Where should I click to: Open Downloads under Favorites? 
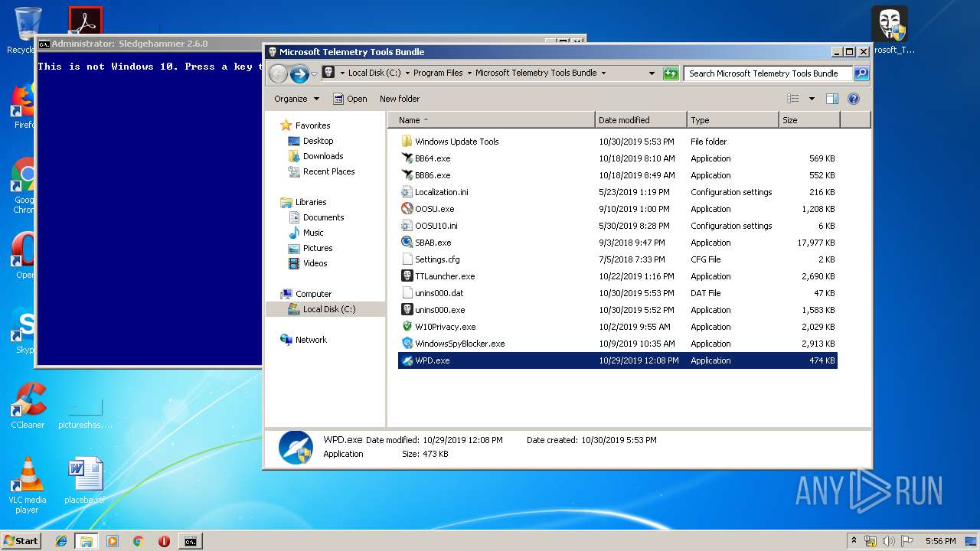[323, 156]
